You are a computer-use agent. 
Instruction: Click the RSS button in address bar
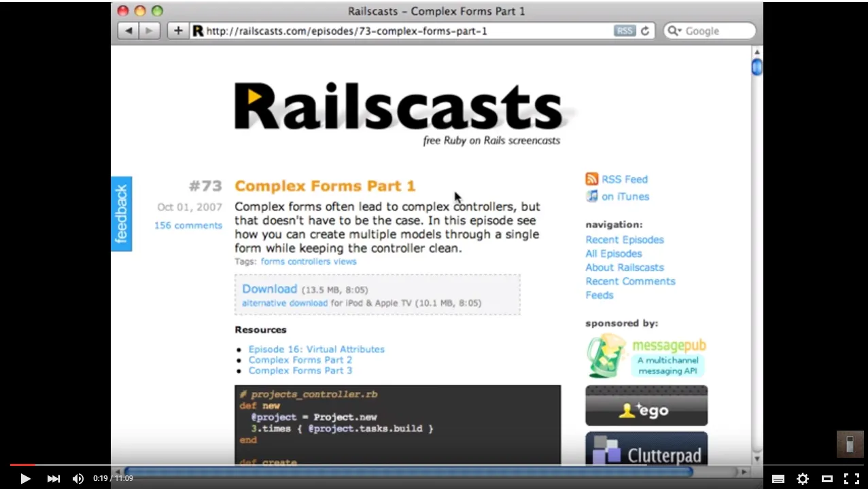click(x=624, y=31)
